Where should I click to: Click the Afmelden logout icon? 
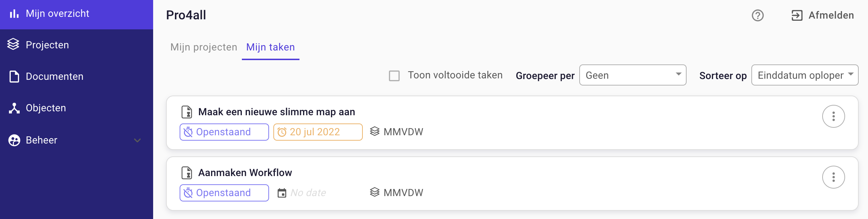797,15
